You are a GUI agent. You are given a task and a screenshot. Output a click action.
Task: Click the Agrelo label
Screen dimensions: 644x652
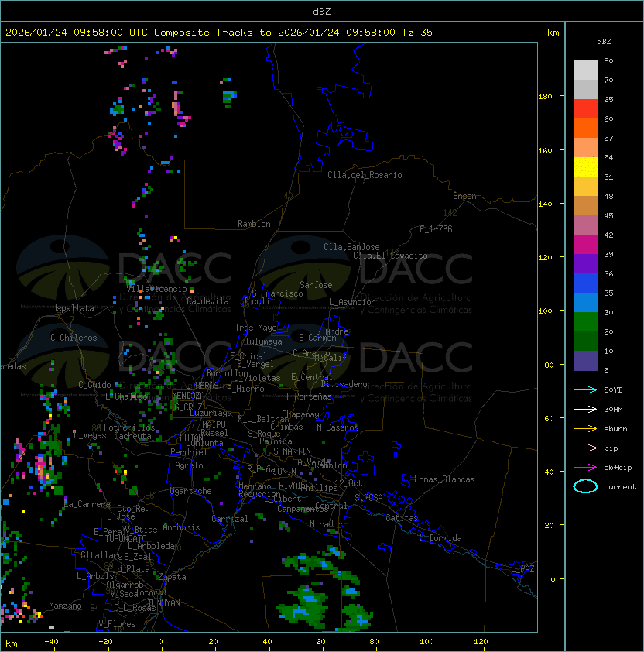pos(189,465)
